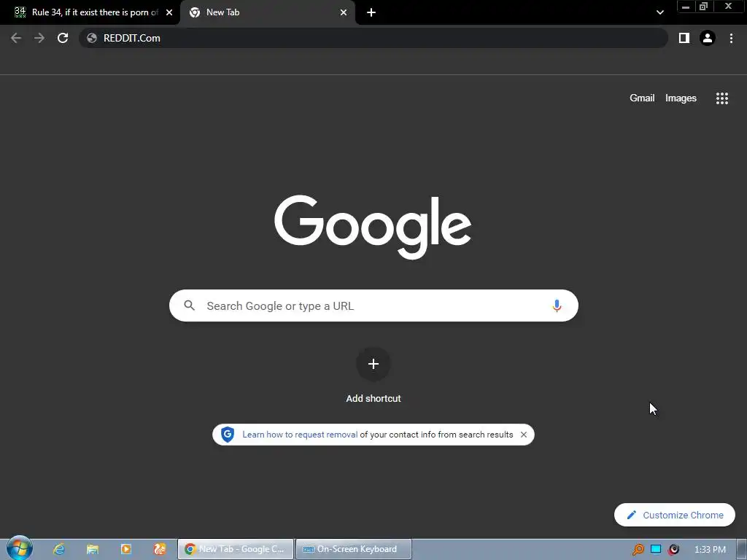747x560 pixels.
Task: Reload the current page
Action: pyautogui.click(x=63, y=38)
